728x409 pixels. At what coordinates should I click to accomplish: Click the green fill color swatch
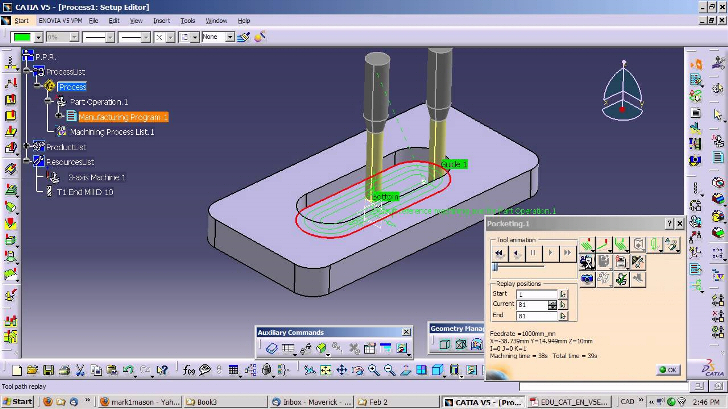[x=22, y=37]
